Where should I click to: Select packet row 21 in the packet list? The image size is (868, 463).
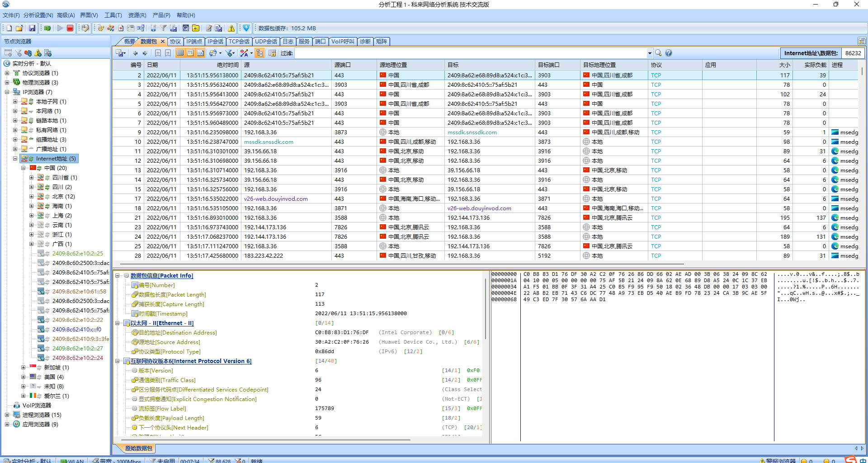485,218
